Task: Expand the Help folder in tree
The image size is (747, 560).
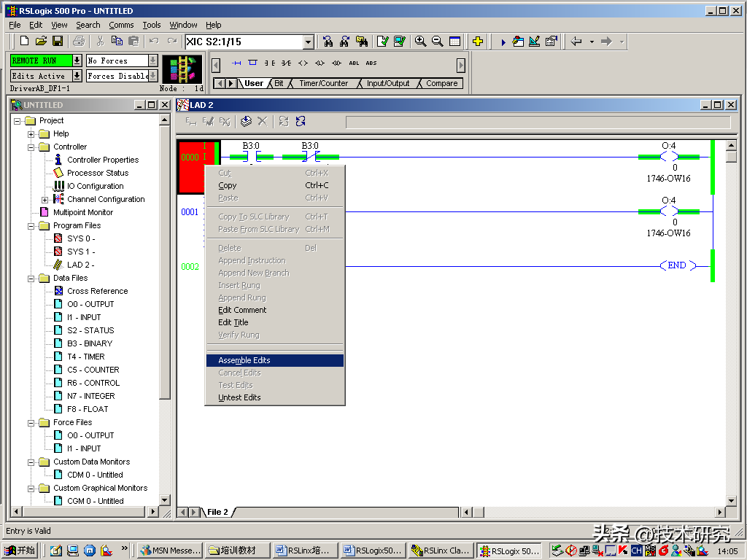Action: coord(31,134)
